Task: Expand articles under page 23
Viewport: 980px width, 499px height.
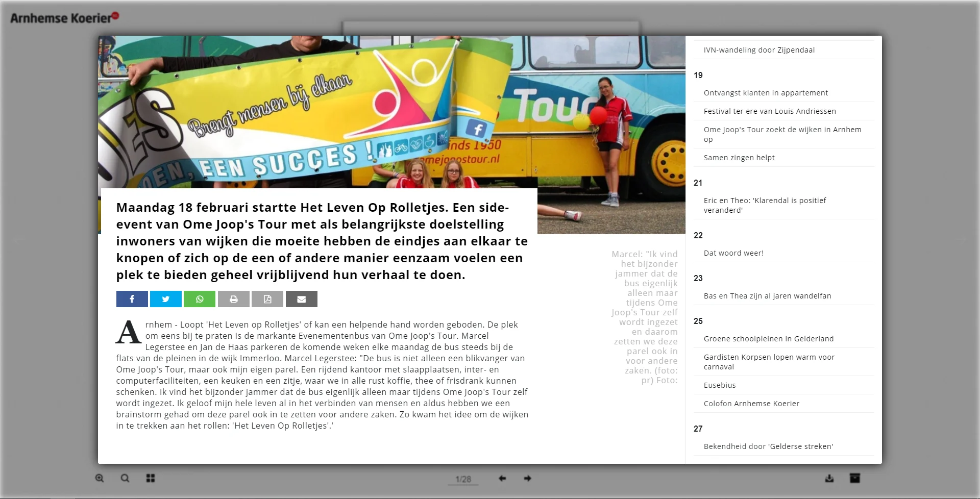Action: coord(698,278)
